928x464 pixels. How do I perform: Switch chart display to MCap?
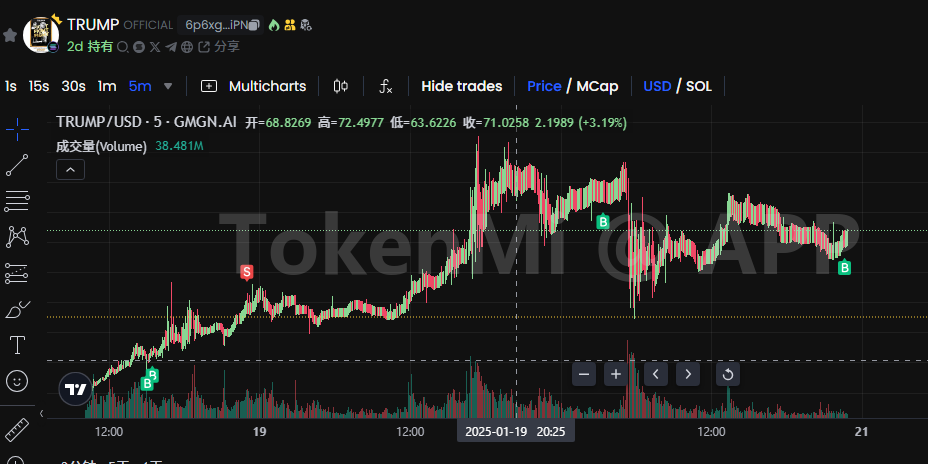(x=598, y=86)
